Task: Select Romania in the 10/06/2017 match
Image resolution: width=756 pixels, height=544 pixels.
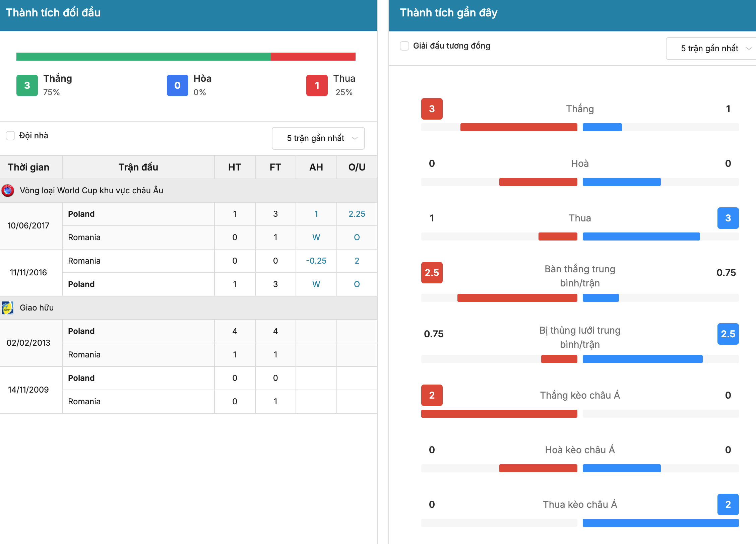Action: coord(84,237)
